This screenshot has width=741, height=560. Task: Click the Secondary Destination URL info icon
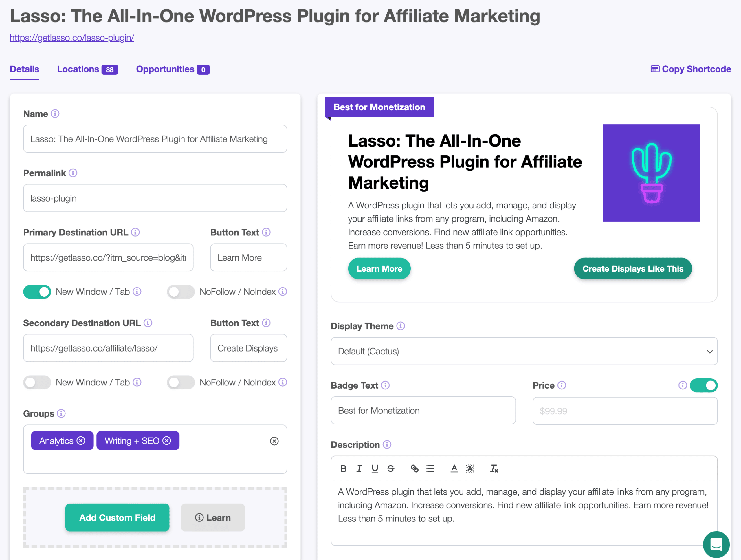click(148, 323)
